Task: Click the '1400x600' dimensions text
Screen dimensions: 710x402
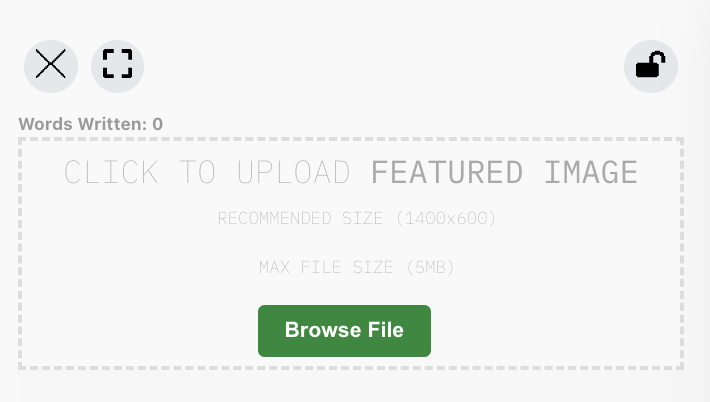Action: [x=446, y=218]
